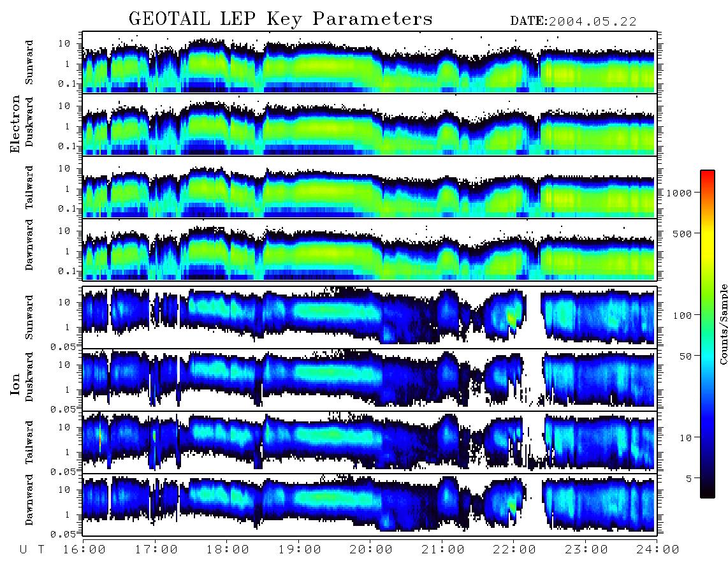Click the "16:00" time tick label
The width and height of the screenshot is (728, 561).
coord(85,550)
